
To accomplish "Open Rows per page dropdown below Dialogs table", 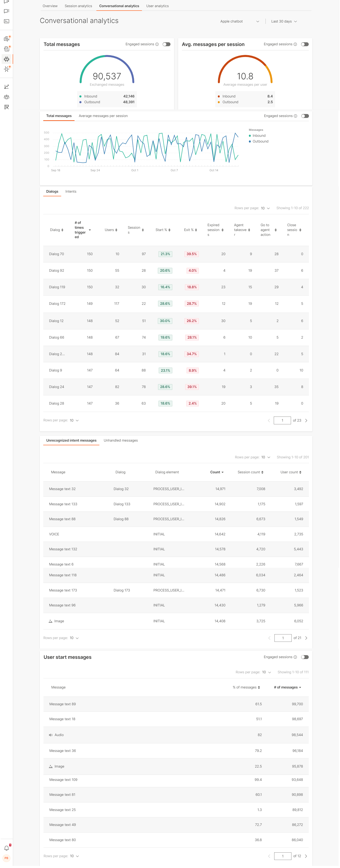I will (74, 420).
